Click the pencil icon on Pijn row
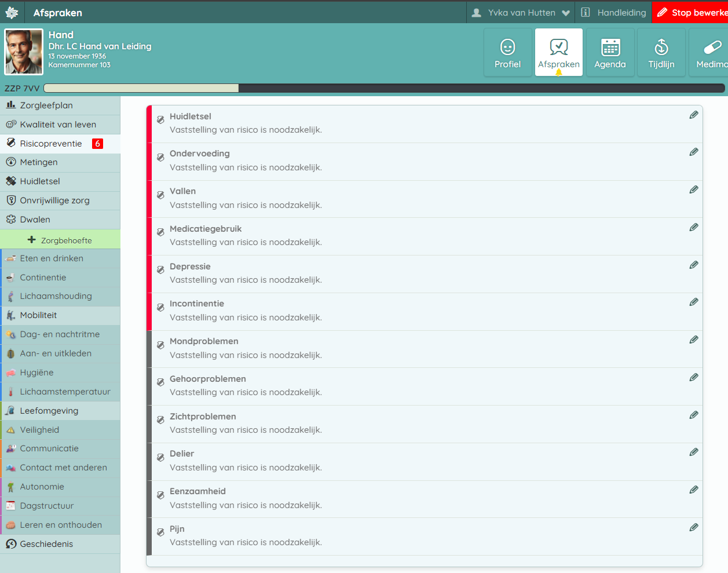The image size is (728, 573). point(693,528)
